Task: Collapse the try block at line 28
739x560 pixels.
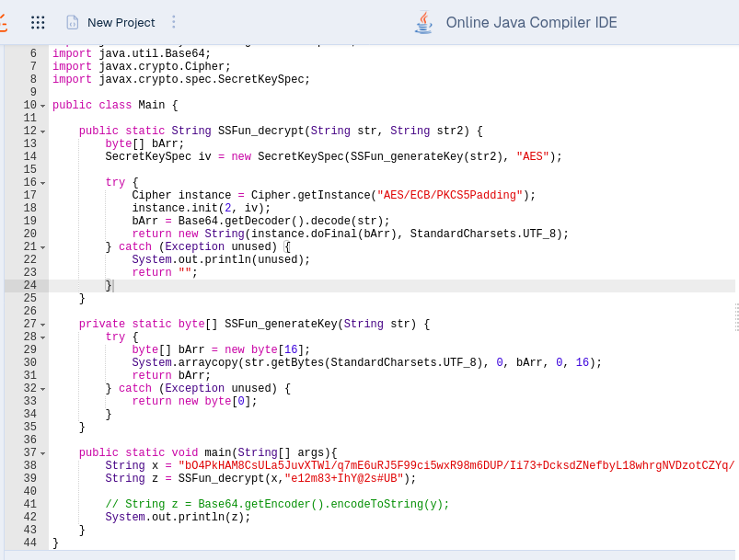Action: 42,337
